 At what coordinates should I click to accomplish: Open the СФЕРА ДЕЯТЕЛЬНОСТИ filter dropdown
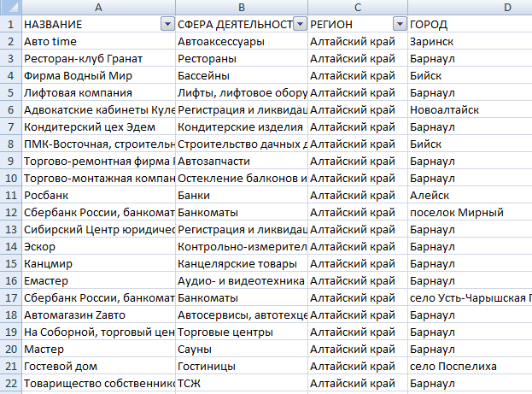(x=299, y=24)
